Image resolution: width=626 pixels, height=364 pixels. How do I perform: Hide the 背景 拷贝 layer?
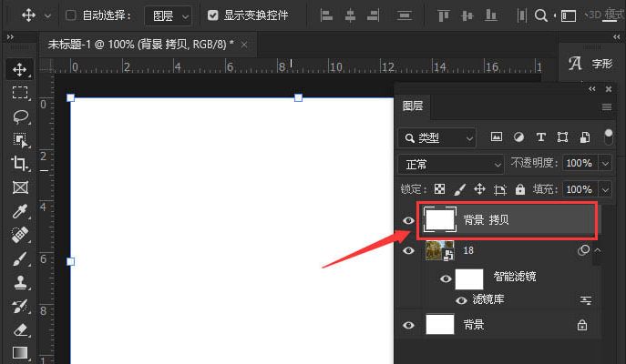click(408, 219)
